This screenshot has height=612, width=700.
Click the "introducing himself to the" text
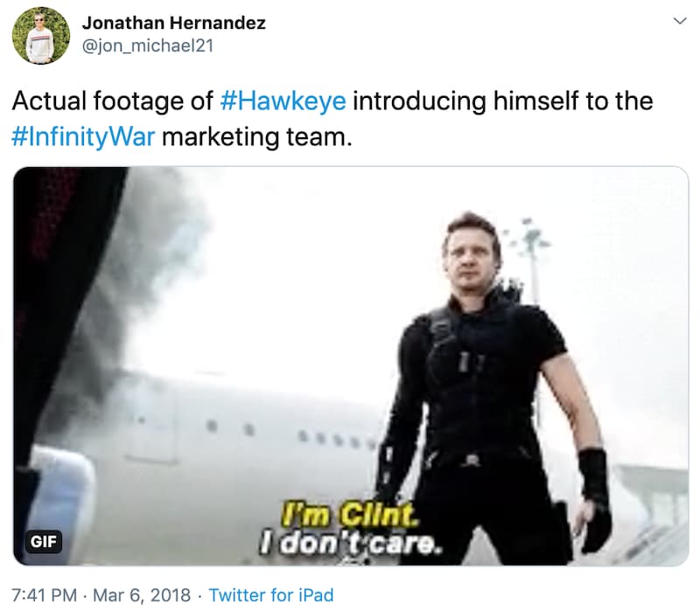pos(503,101)
